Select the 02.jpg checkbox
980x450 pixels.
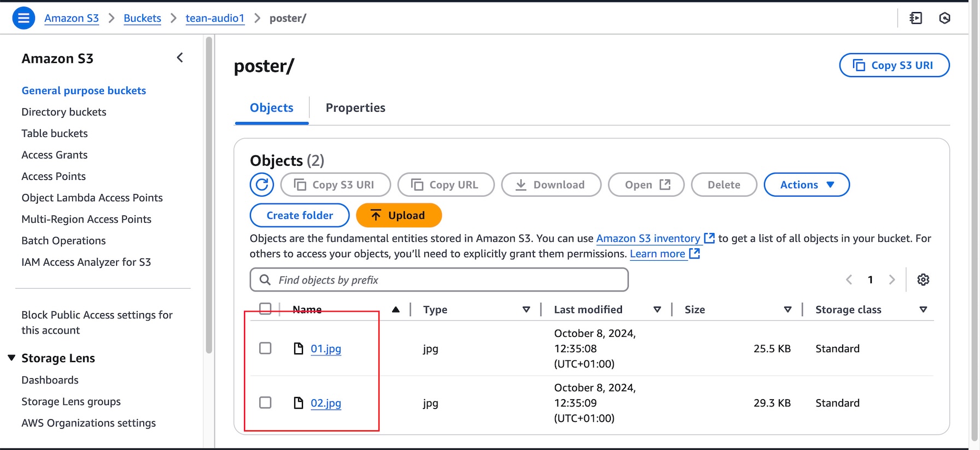point(265,403)
